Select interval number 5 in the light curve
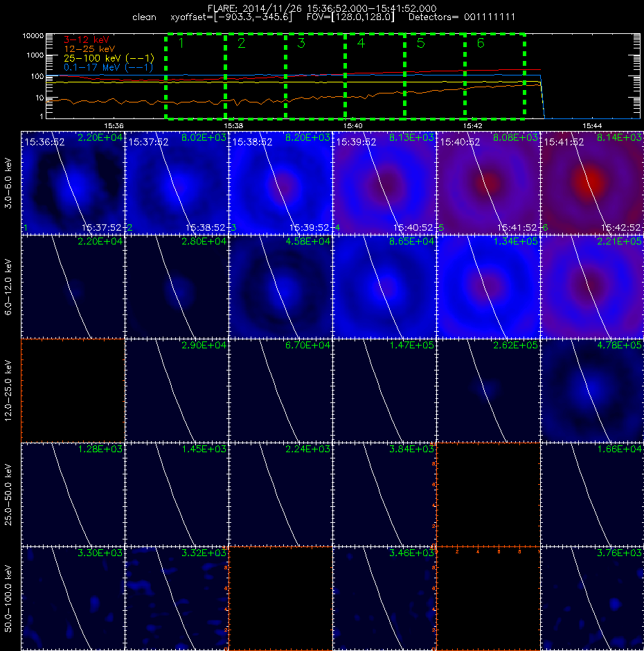This screenshot has height=651, width=644. 435,76
